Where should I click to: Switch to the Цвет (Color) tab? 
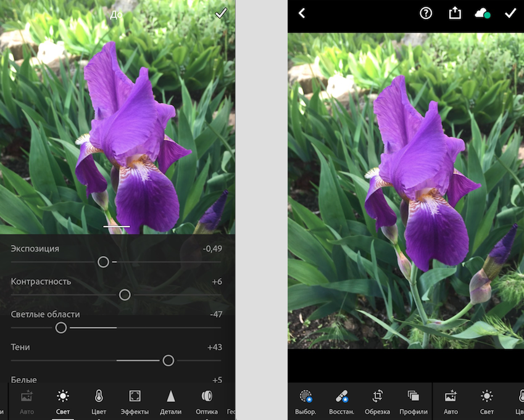pyautogui.click(x=99, y=398)
